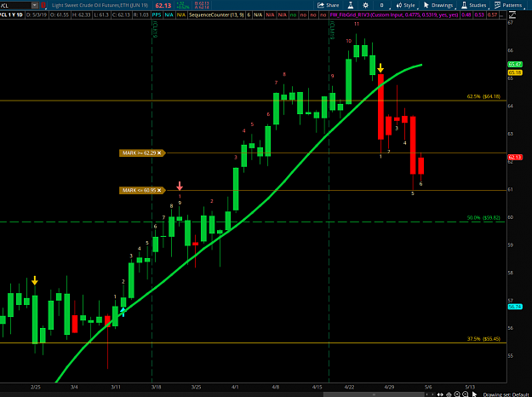Open the Studies menu

473,5
